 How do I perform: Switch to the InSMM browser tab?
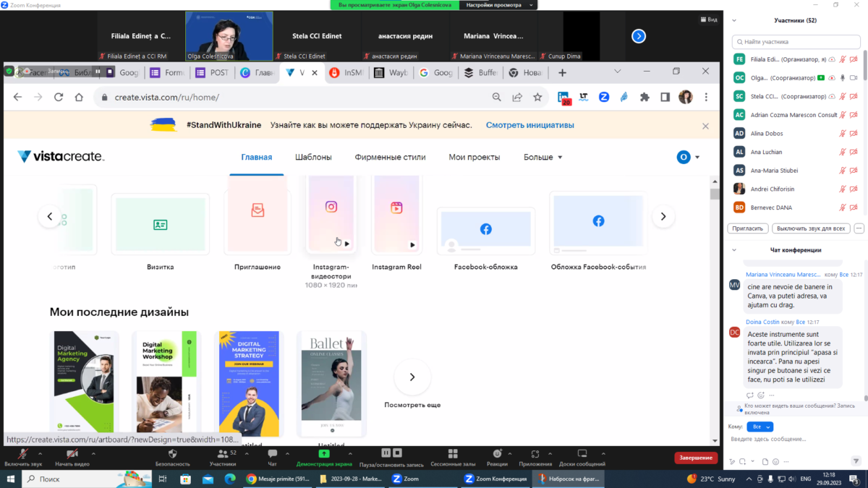pyautogui.click(x=346, y=72)
